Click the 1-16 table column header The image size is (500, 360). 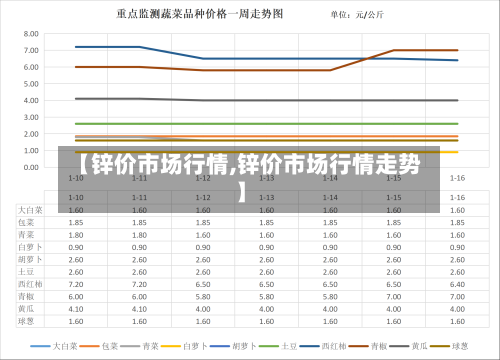click(457, 197)
